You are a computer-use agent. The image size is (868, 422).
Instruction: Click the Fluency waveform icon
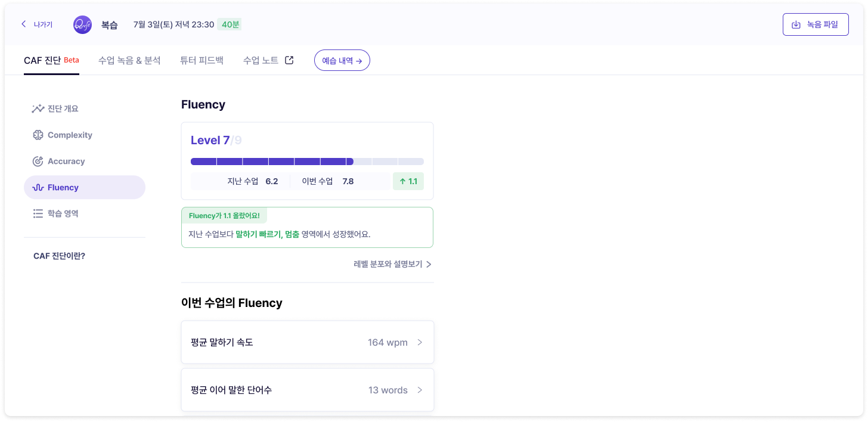38,187
